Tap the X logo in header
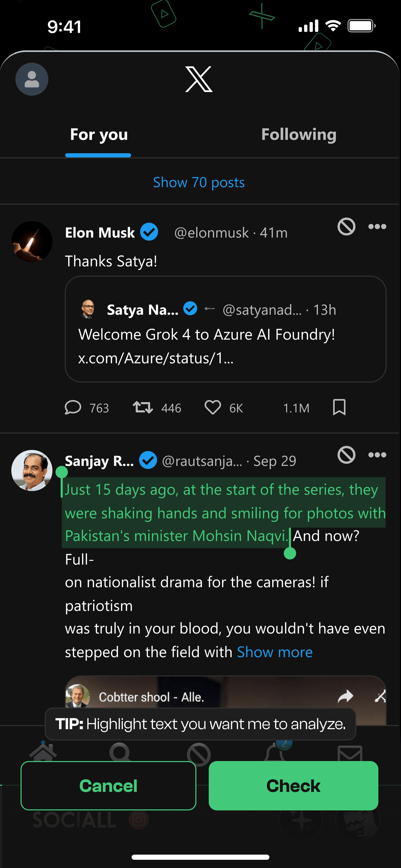 199,79
